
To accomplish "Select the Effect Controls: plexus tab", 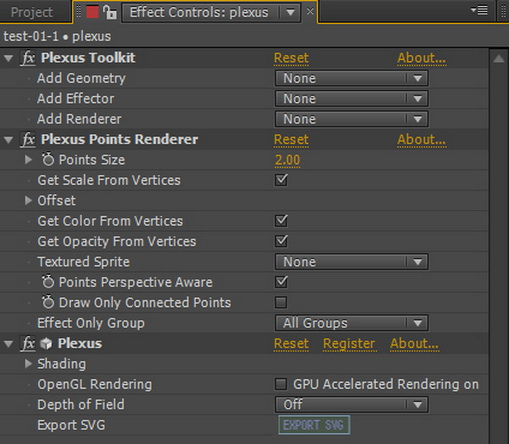I will coord(199,12).
